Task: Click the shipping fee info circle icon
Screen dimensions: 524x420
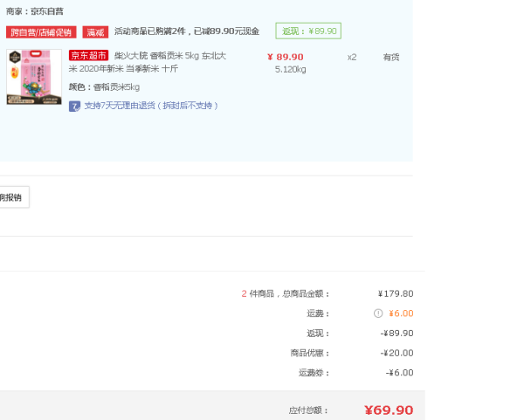Action: click(x=378, y=313)
